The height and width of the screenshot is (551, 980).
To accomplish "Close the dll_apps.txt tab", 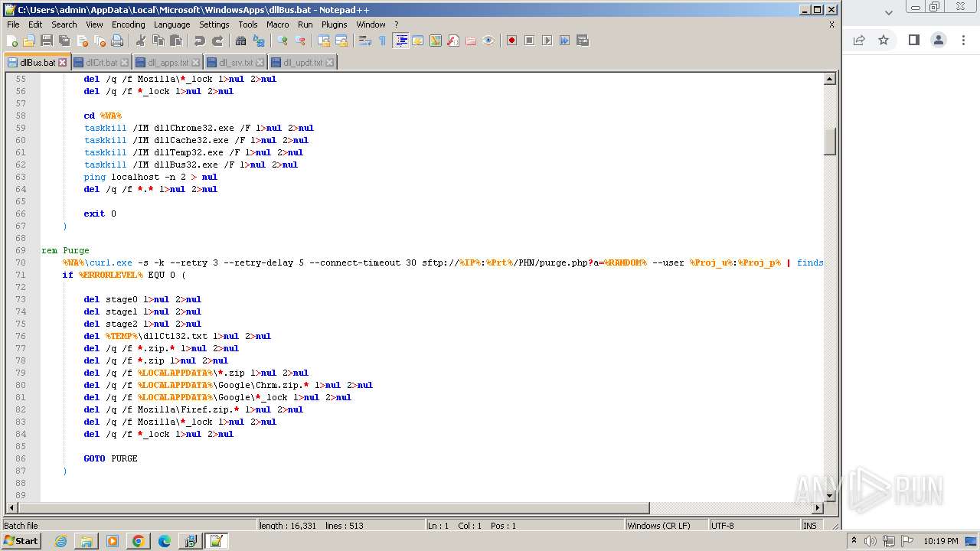I will (195, 63).
